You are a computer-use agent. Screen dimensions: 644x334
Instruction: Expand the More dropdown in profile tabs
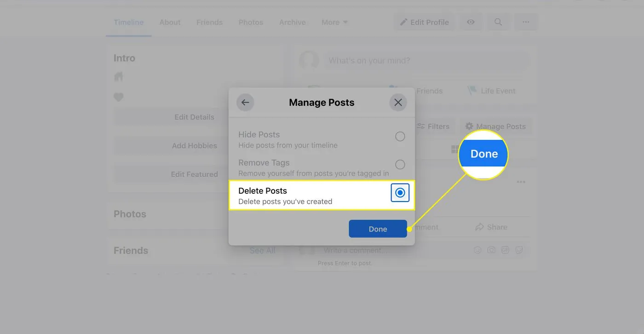(x=334, y=22)
